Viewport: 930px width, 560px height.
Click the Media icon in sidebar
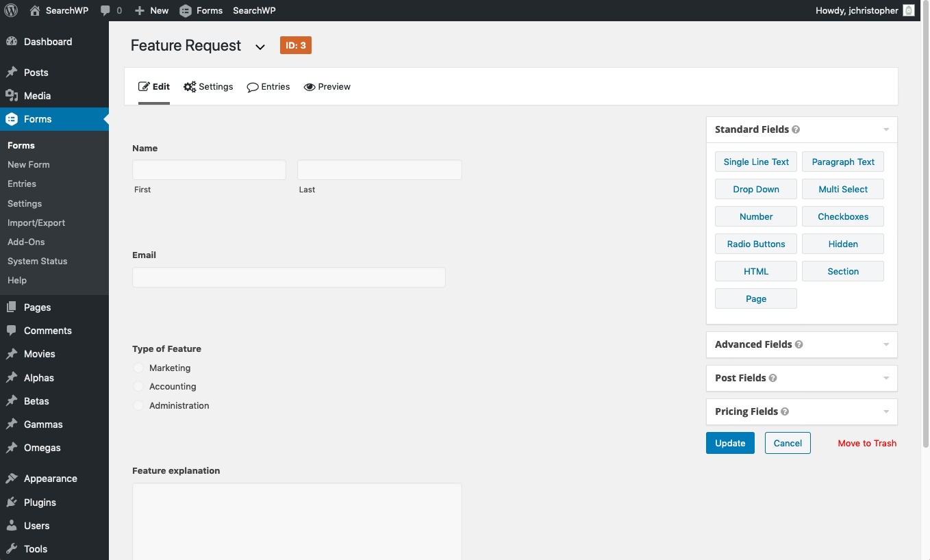[x=12, y=96]
